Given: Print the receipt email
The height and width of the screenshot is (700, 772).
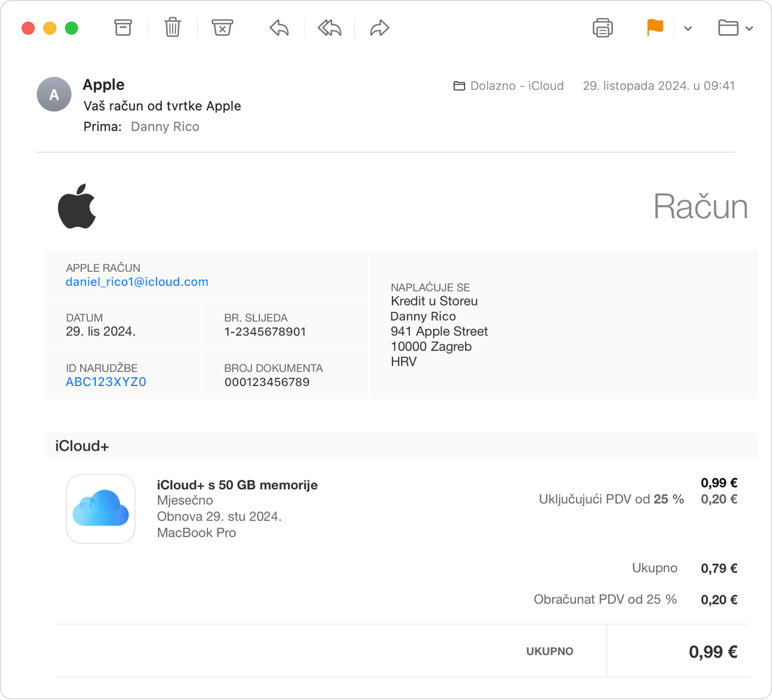Looking at the screenshot, I should [602, 27].
